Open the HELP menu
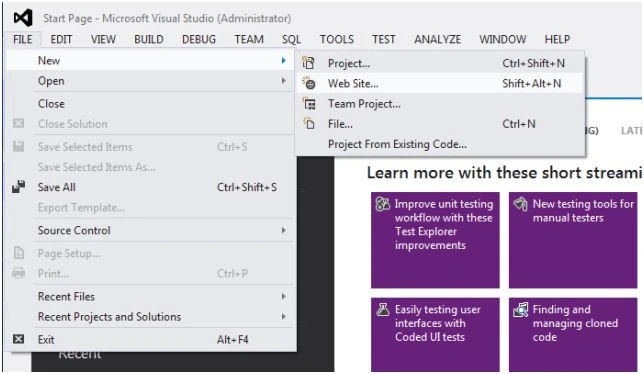Viewport: 644px width, 374px height. (x=557, y=39)
